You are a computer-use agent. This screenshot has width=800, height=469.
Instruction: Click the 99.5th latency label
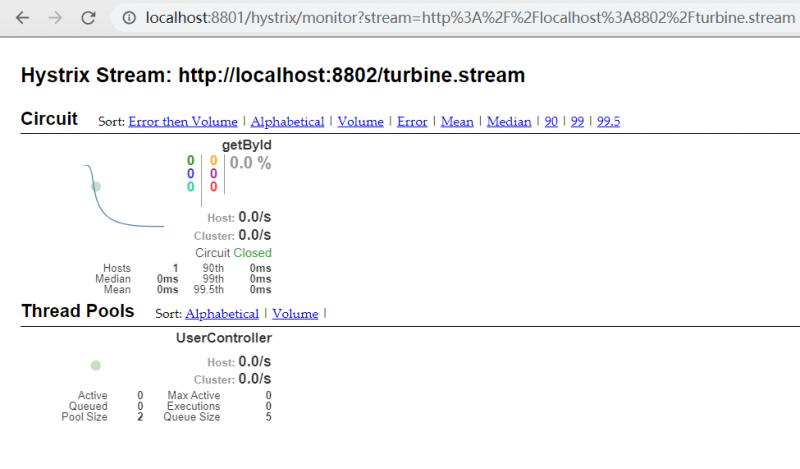point(208,289)
